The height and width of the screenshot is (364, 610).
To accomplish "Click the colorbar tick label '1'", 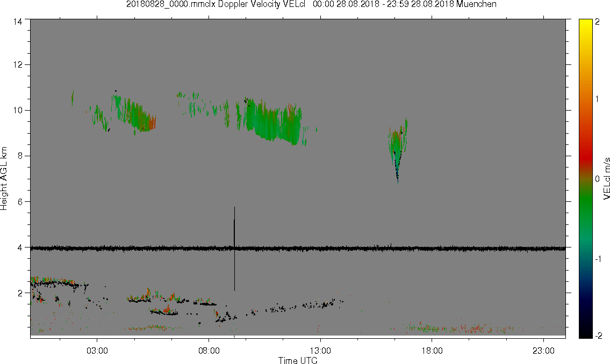I will pos(597,99).
